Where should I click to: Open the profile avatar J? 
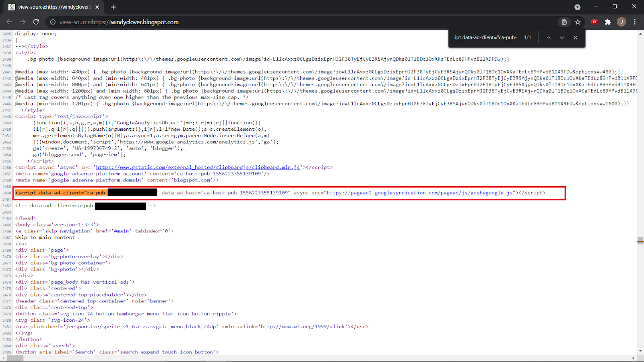pos(621,22)
